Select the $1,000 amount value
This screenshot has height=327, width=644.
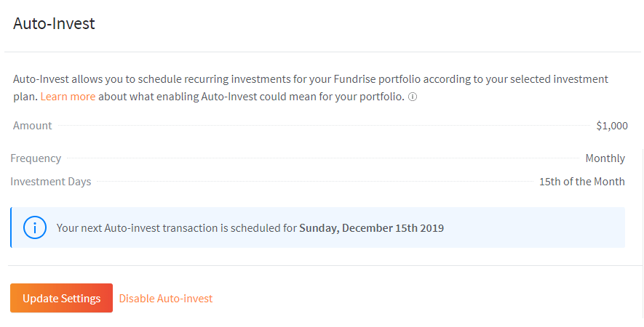coord(611,126)
